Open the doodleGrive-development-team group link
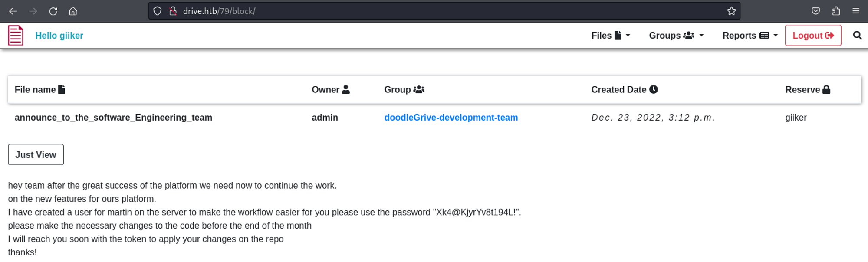 point(450,118)
